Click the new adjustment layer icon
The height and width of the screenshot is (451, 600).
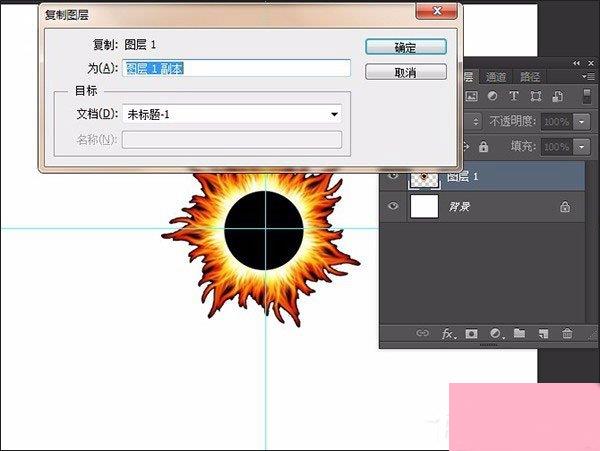tap(496, 334)
